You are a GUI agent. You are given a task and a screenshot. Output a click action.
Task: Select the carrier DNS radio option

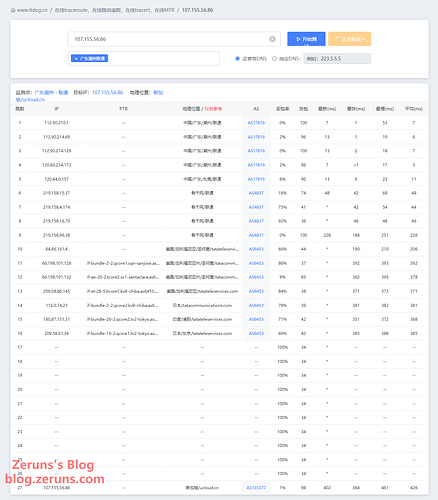(238, 59)
